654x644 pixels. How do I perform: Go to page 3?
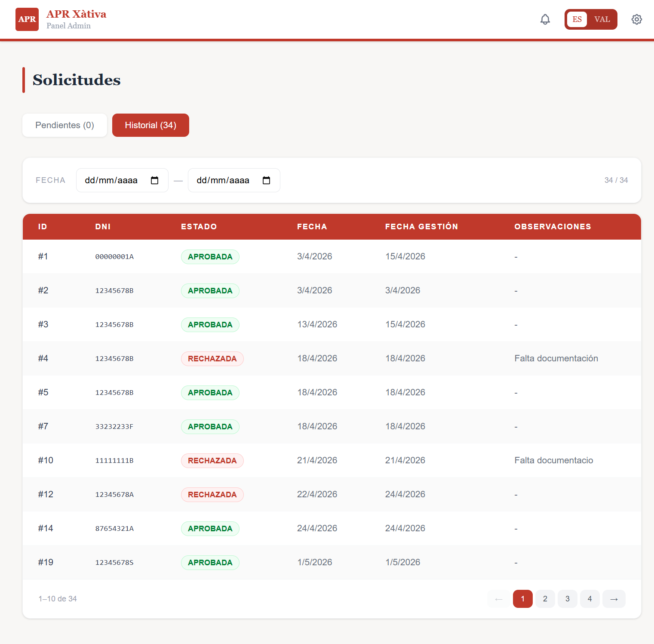click(568, 599)
